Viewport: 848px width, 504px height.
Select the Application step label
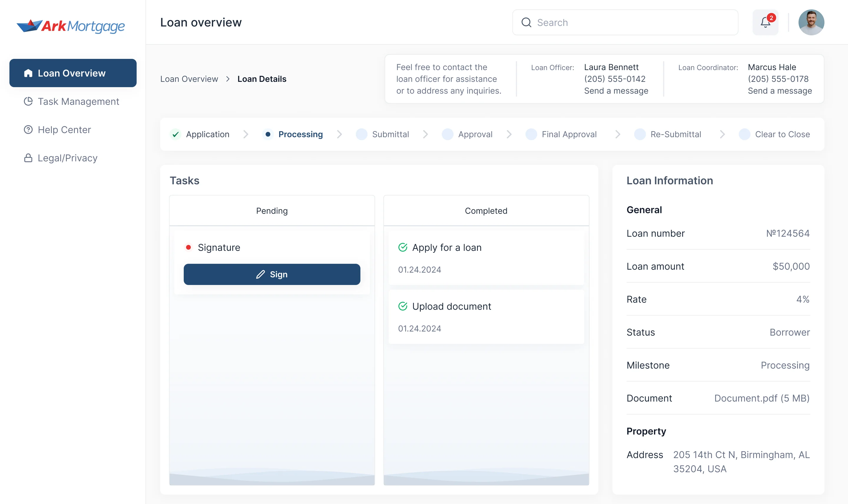coord(208,135)
